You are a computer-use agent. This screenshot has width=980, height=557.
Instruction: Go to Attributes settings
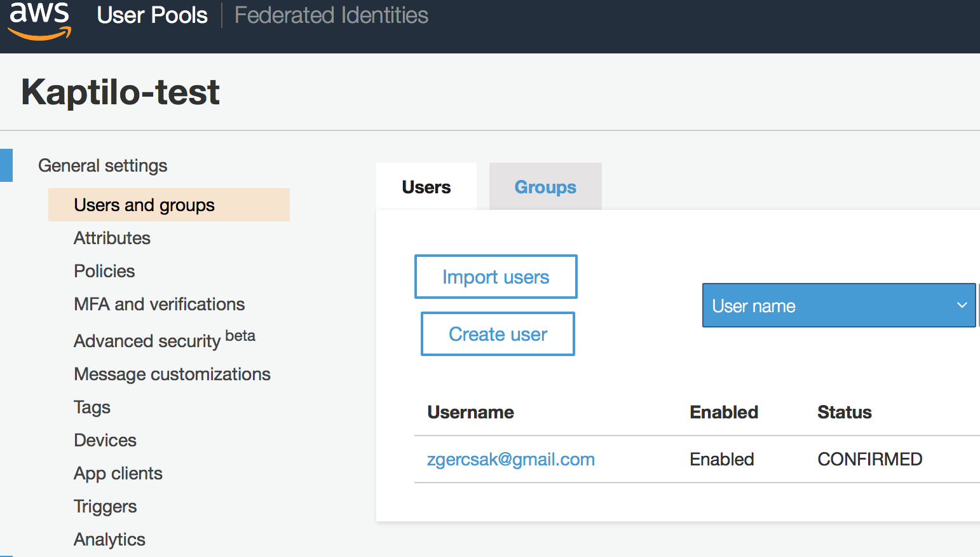click(112, 238)
